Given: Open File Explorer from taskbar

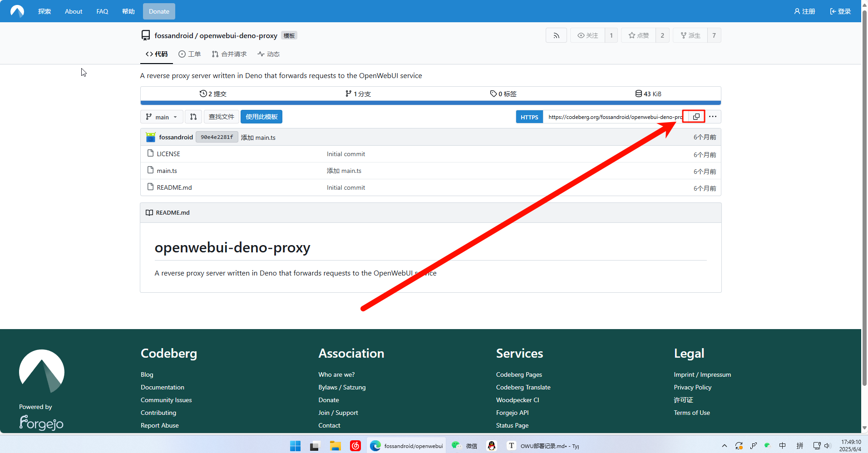Looking at the screenshot, I should 335,446.
